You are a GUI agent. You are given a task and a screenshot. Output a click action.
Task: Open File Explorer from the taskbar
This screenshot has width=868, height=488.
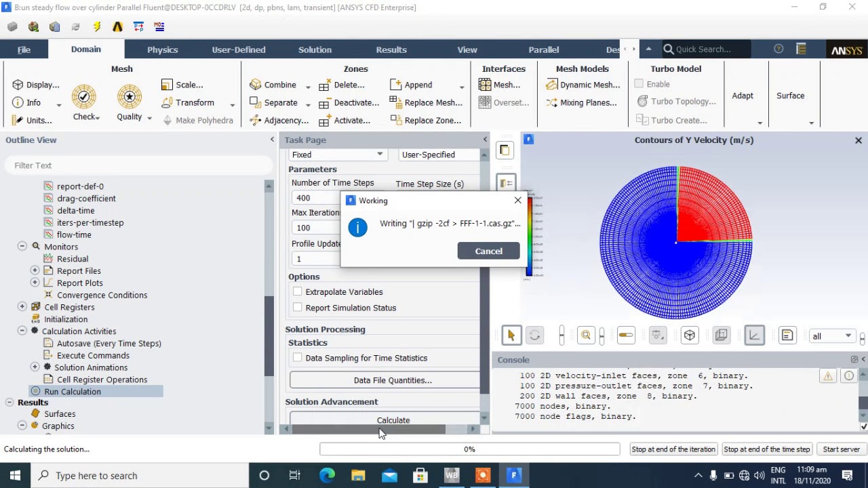[358, 475]
